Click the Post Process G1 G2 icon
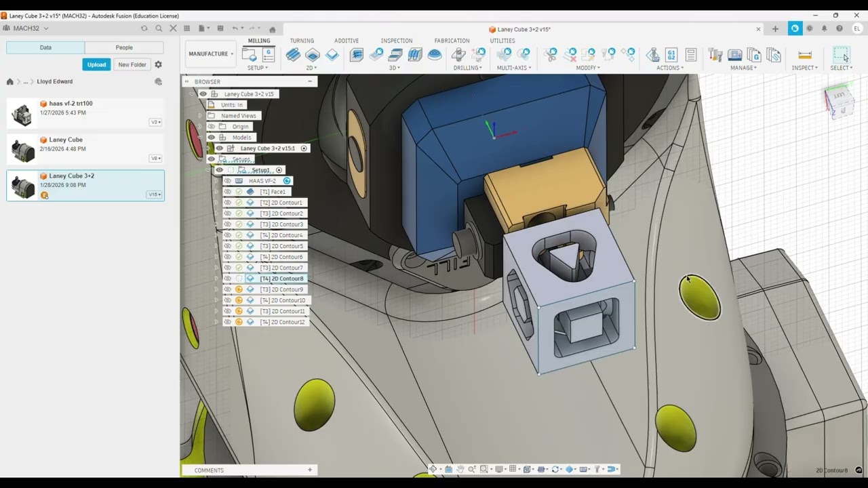The width and height of the screenshot is (868, 488). pos(671,55)
